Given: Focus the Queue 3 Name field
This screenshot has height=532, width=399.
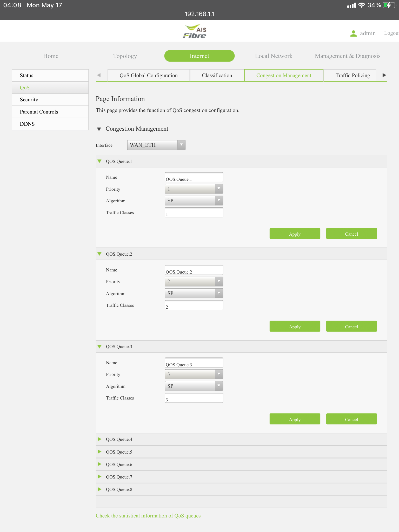Looking at the screenshot, I should pyautogui.click(x=194, y=363).
